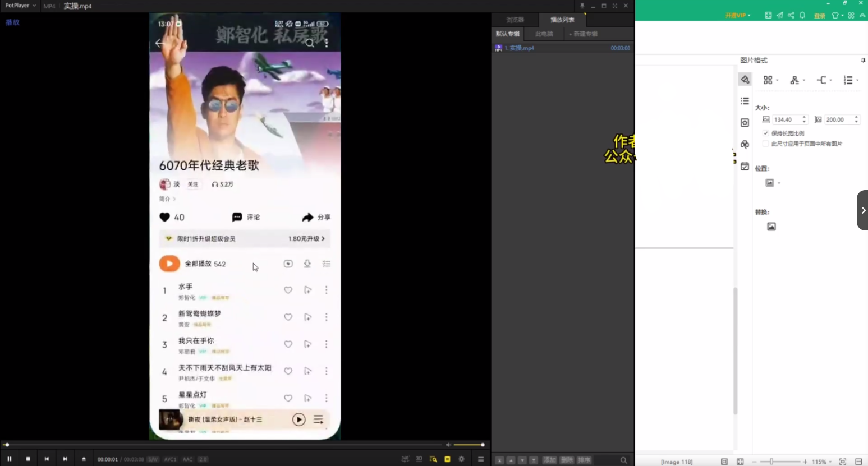This screenshot has height=466, width=868.
Task: Click the 3D video mode icon
Action: point(419,459)
